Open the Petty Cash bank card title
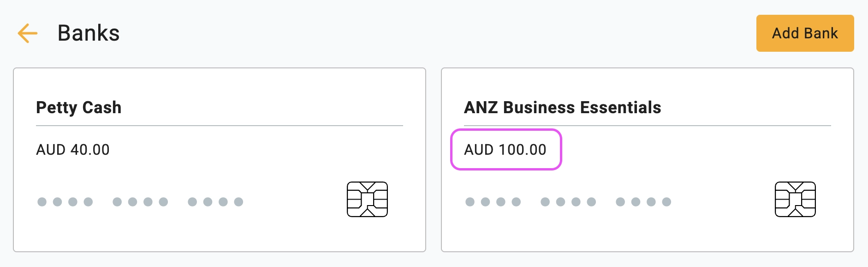 click(79, 108)
